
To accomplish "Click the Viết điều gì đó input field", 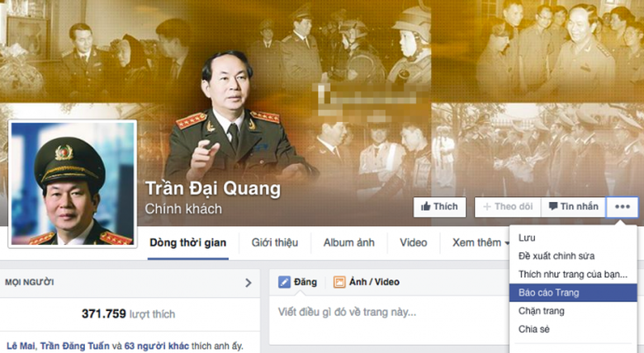I will click(389, 313).
